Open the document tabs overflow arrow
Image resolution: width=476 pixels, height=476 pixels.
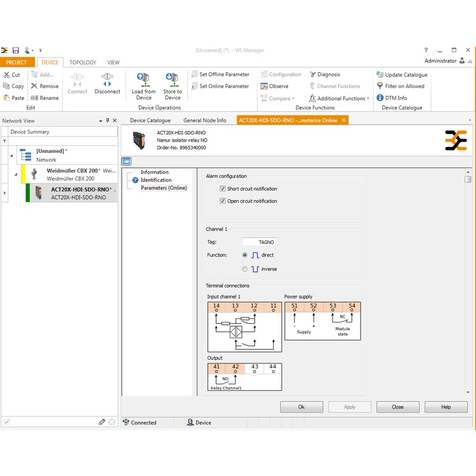470,121
